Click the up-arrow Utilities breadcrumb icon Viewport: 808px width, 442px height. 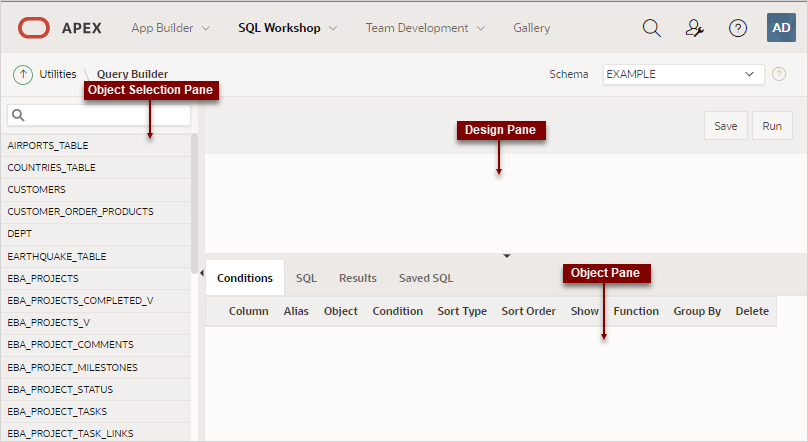23,74
